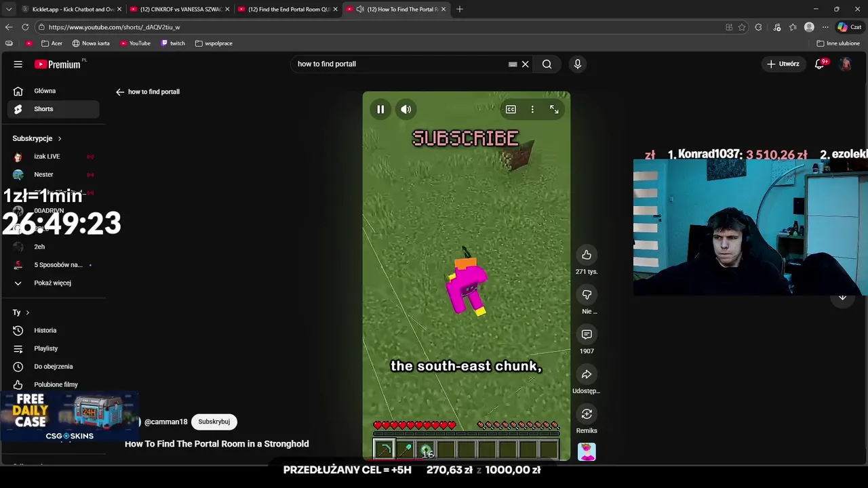Open the 1907 comments

click(587, 334)
